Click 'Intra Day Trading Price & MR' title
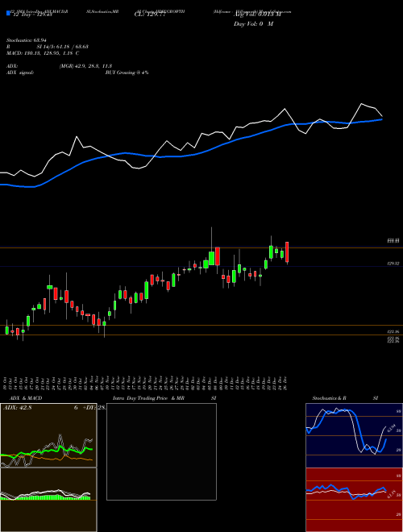 148,398
